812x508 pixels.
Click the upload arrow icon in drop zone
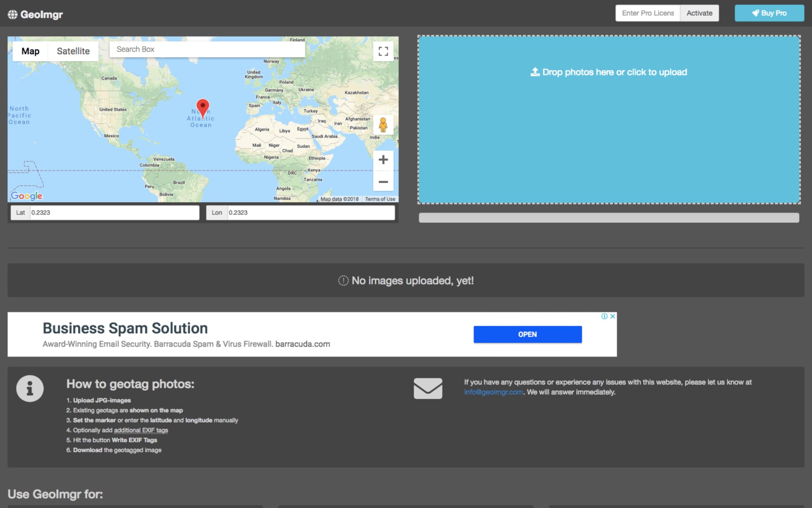pyautogui.click(x=535, y=72)
